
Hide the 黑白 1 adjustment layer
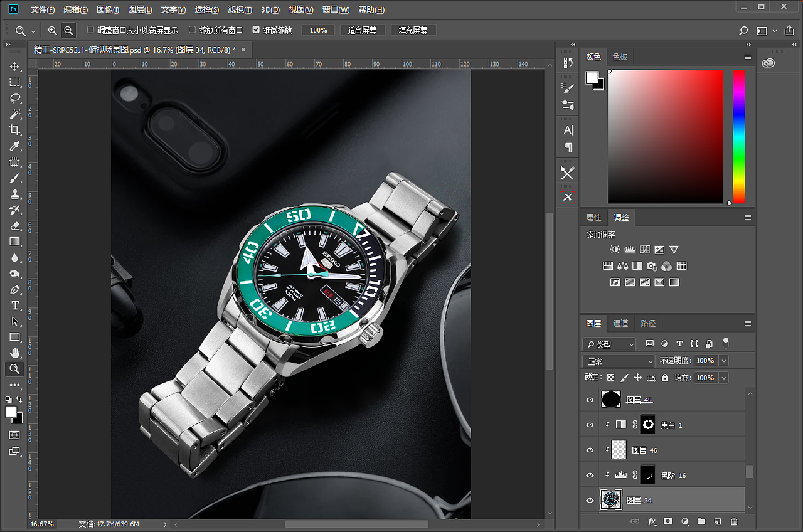pyautogui.click(x=590, y=425)
